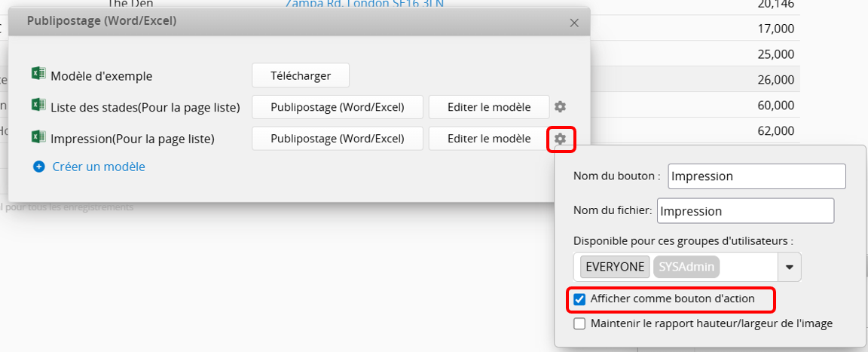Open settings gear for Impression template

[560, 139]
